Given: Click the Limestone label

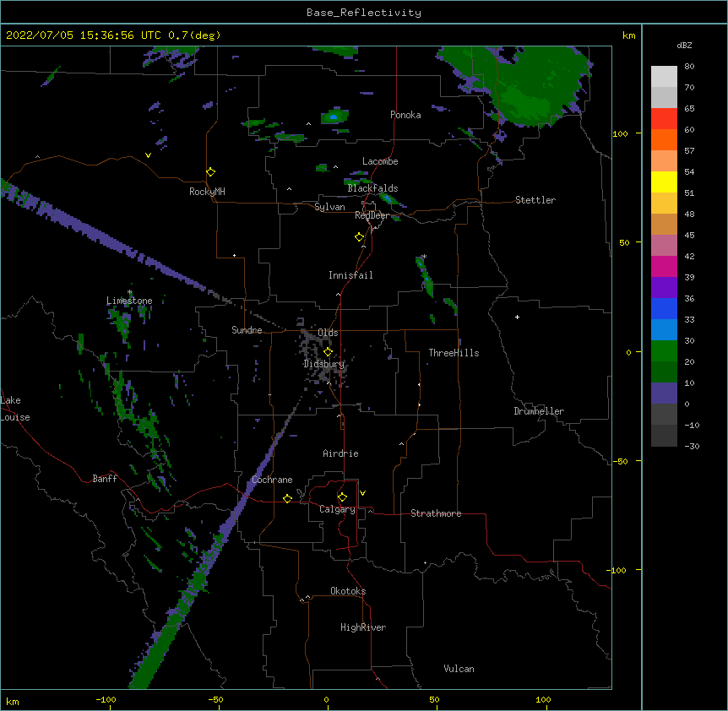Looking at the screenshot, I should 129,301.
